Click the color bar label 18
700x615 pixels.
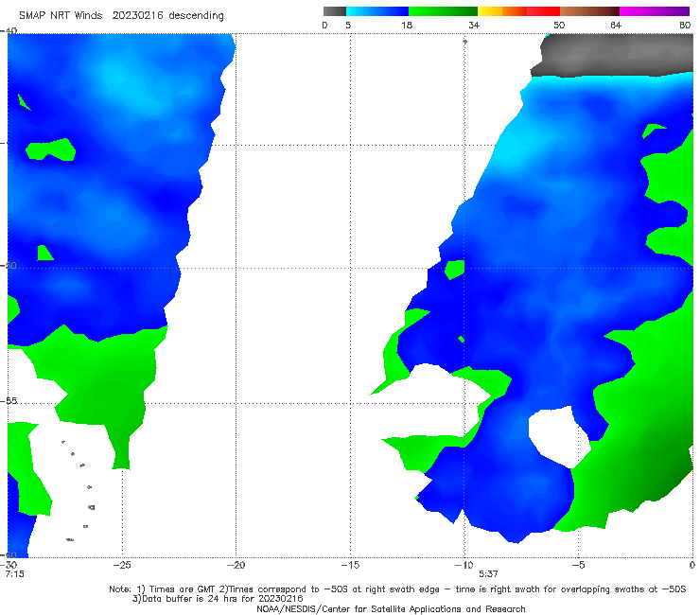pyautogui.click(x=407, y=25)
